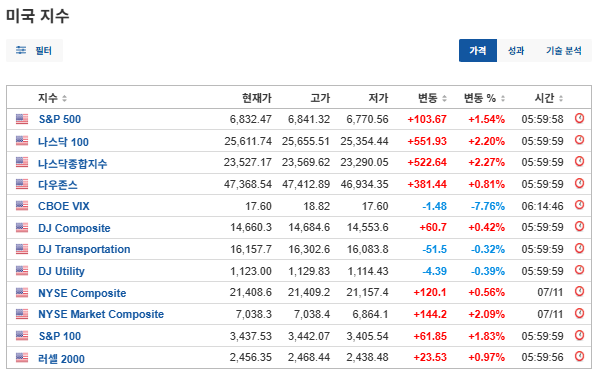This screenshot has height=369, width=593.
Task: Open the 다우존스 index link
Action: (x=57, y=185)
